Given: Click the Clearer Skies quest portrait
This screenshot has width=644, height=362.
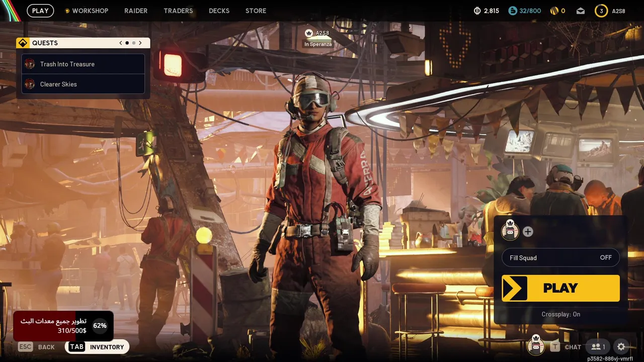Looking at the screenshot, I should (x=30, y=84).
